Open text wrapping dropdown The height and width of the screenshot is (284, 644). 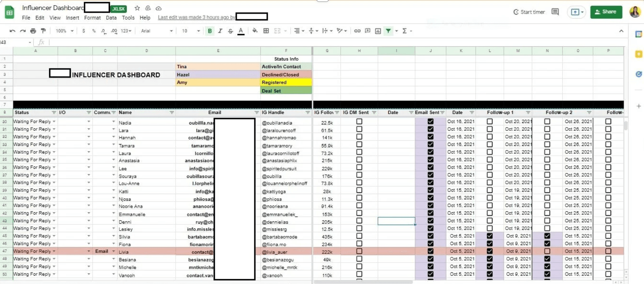point(327,31)
